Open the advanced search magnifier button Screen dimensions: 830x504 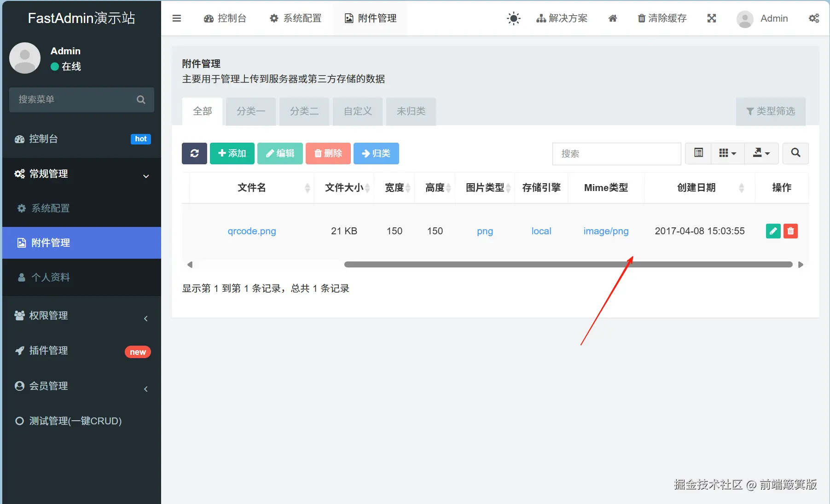click(795, 153)
